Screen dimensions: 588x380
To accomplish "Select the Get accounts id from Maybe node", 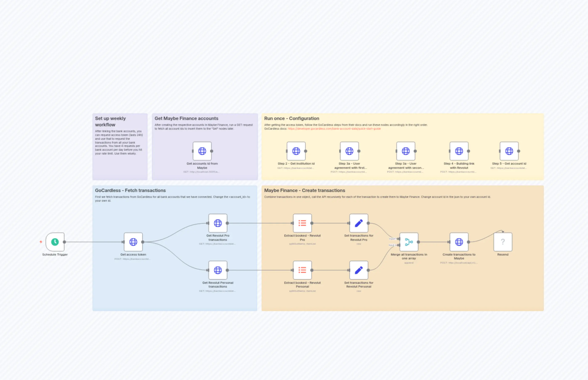I will click(x=202, y=151).
